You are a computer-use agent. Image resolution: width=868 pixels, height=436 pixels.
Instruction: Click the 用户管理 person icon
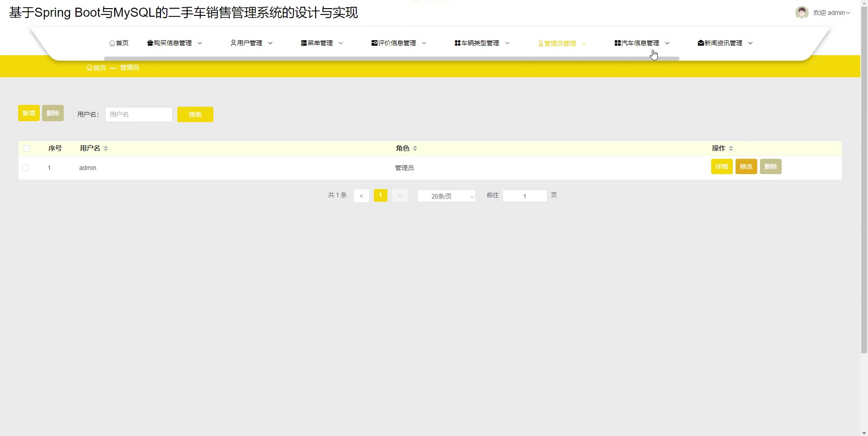pyautogui.click(x=233, y=43)
